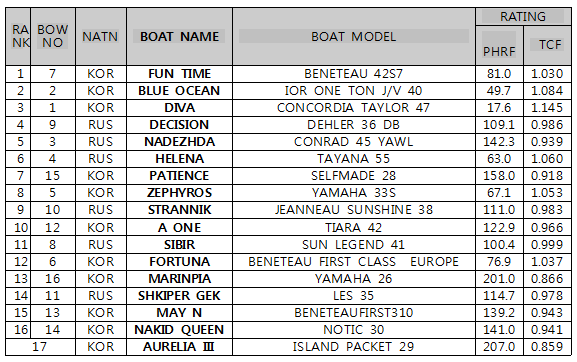The width and height of the screenshot is (577, 362).
Task: Click the BLUE OCEAN boat name cell
Action: pyautogui.click(x=179, y=91)
